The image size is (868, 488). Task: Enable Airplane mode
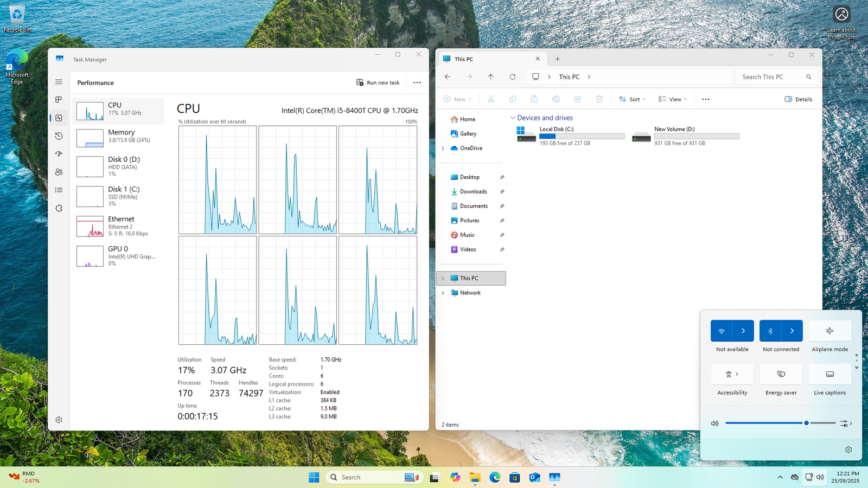[829, 331]
